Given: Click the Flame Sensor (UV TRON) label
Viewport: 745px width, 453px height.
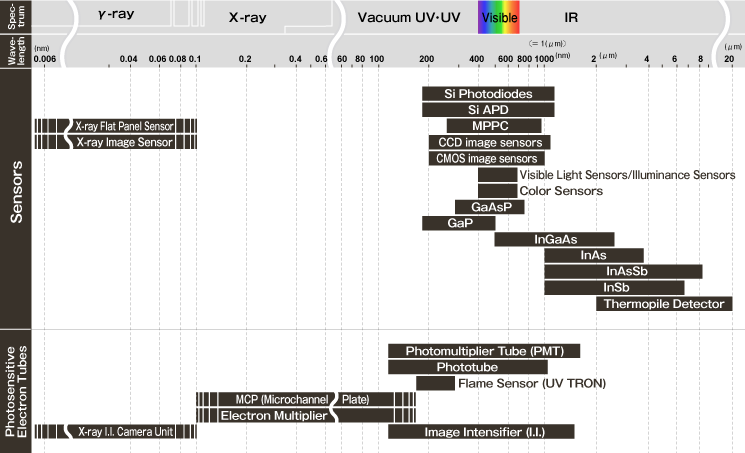Looking at the screenshot, I should [531, 383].
